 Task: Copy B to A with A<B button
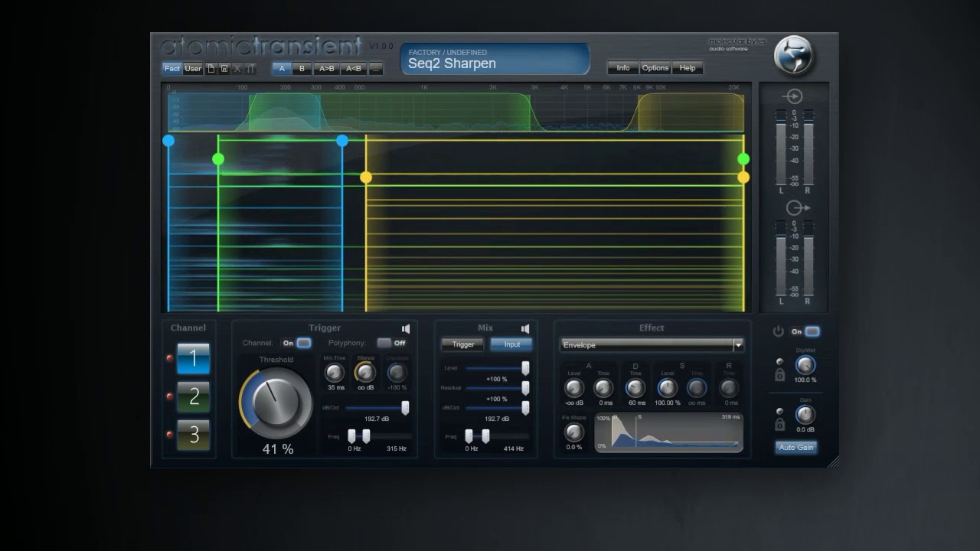click(x=354, y=69)
